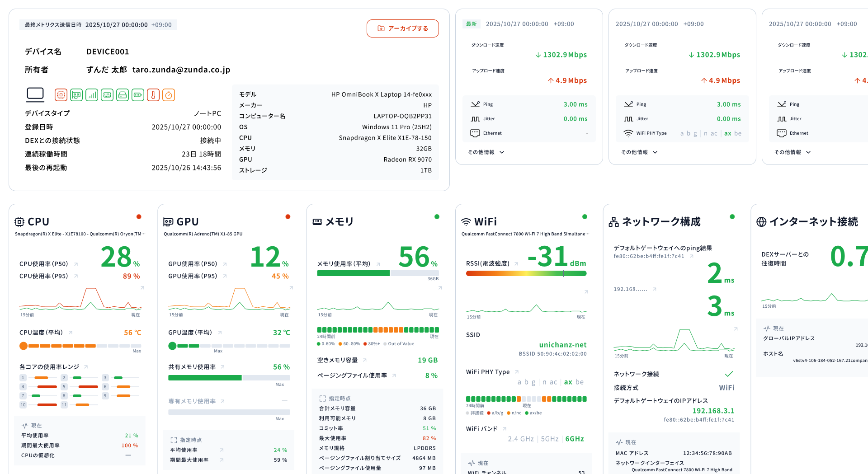Click the red thermometer temperature icon
Viewport: 868px width, 474px height.
click(x=153, y=95)
